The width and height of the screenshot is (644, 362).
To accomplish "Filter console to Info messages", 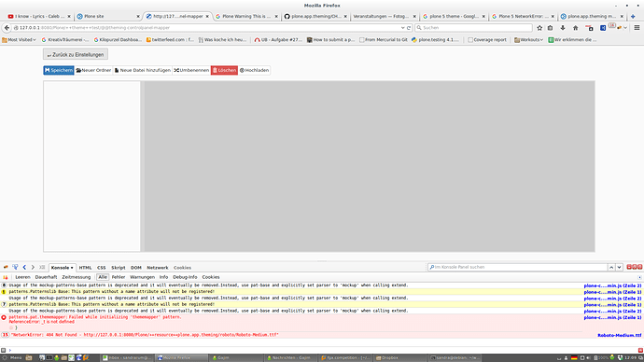I will pyautogui.click(x=163, y=277).
